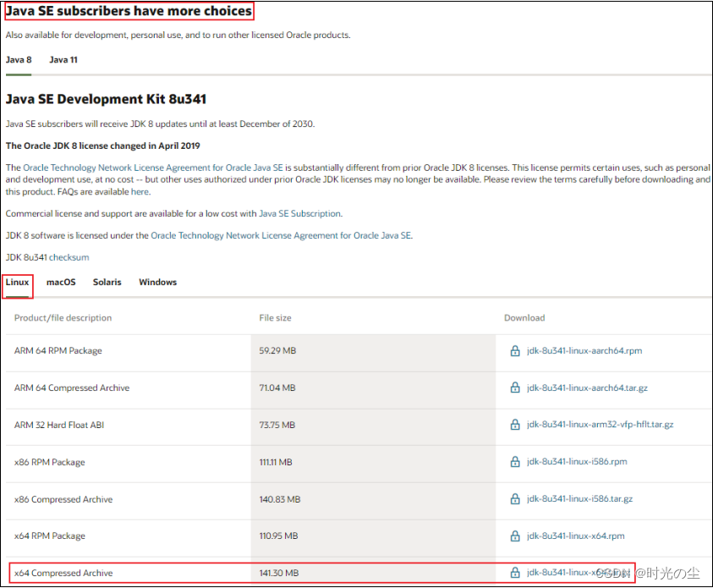Download jdk-8u341-linux-aarch64.tar.gz
The width and height of the screenshot is (713, 588).
587,387
